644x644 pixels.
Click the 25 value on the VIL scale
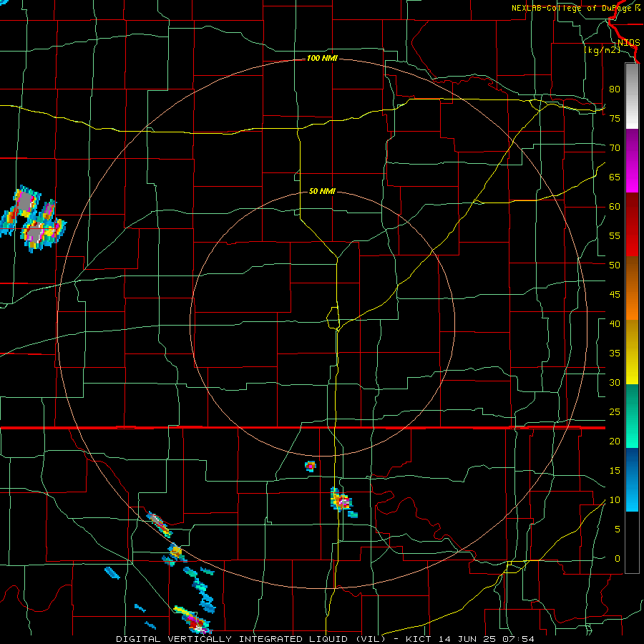pyautogui.click(x=615, y=412)
